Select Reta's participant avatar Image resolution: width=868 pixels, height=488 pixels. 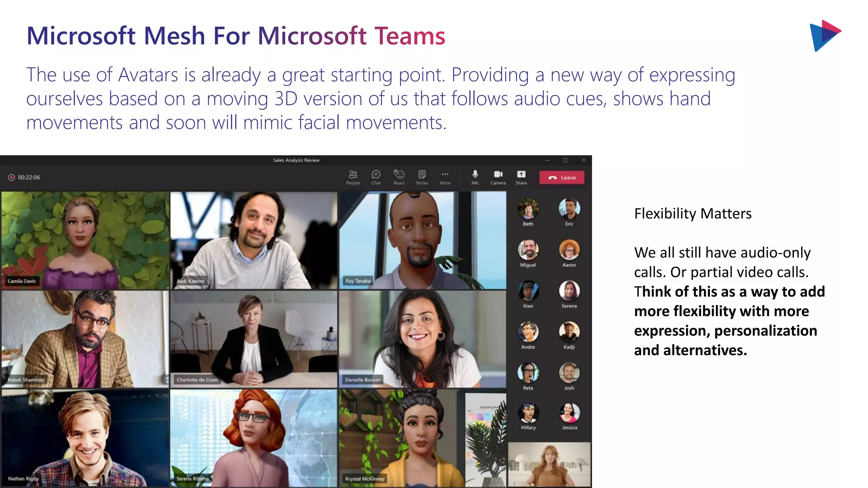coord(528,373)
